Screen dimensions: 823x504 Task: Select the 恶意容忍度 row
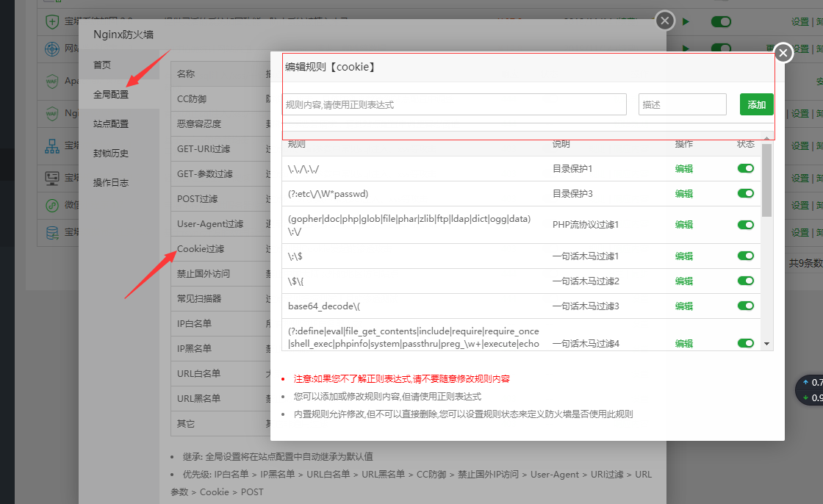point(220,124)
